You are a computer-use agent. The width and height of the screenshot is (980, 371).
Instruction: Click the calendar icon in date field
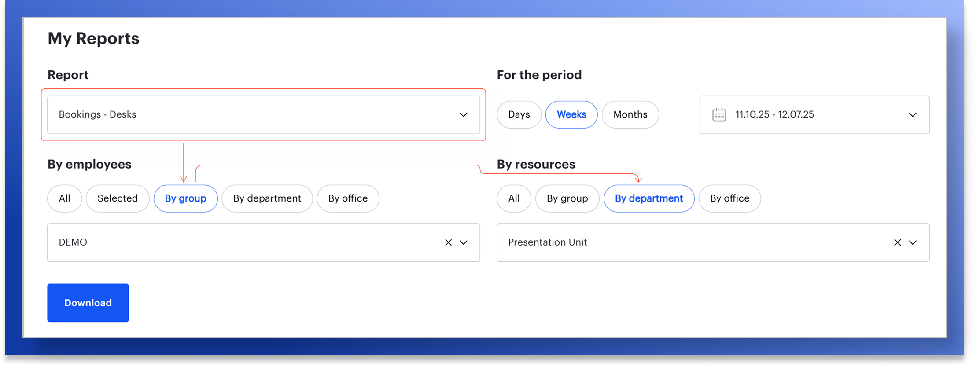(719, 115)
